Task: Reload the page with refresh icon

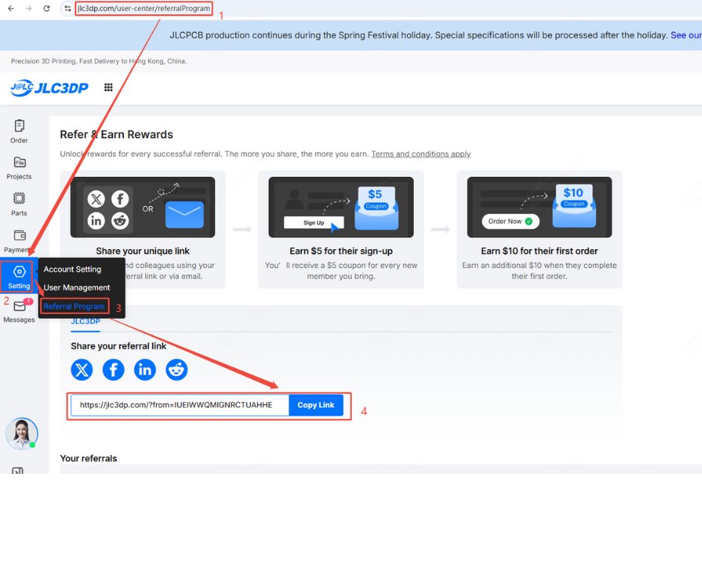Action: [46, 8]
